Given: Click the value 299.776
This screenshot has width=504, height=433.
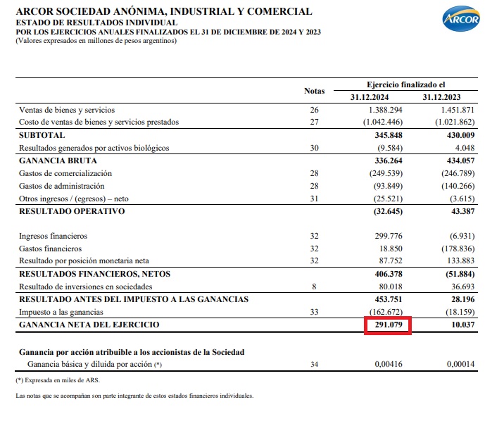Looking at the screenshot, I should 389,237.
